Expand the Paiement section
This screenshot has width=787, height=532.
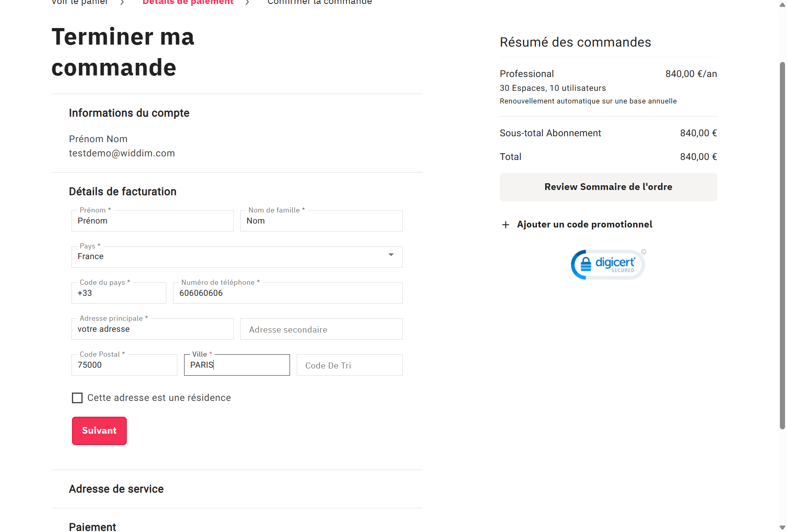[92, 527]
